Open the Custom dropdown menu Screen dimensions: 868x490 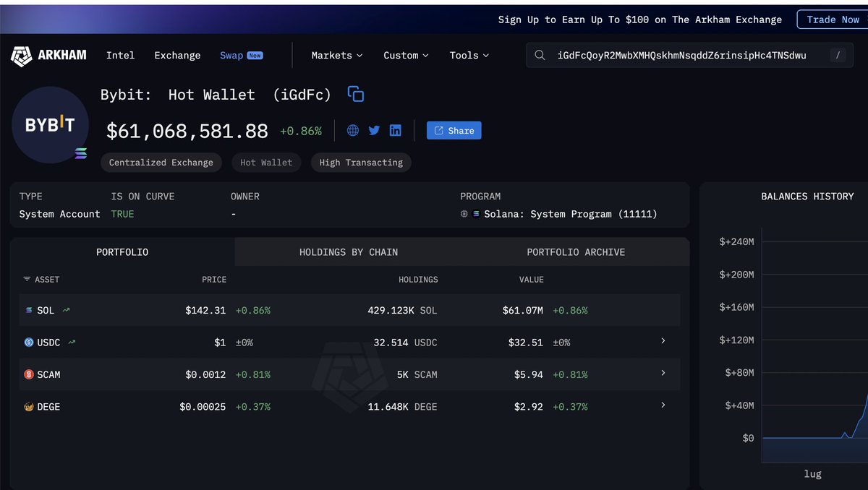click(x=406, y=55)
